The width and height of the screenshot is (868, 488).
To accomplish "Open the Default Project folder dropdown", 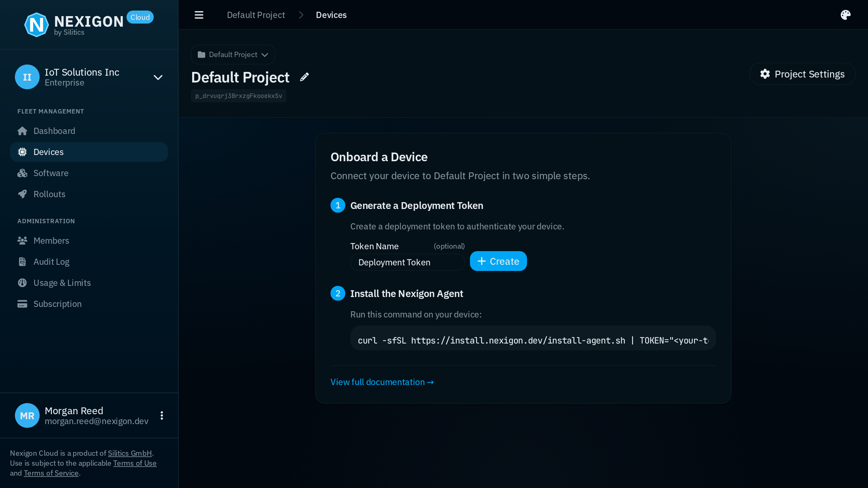I will 232,54.
